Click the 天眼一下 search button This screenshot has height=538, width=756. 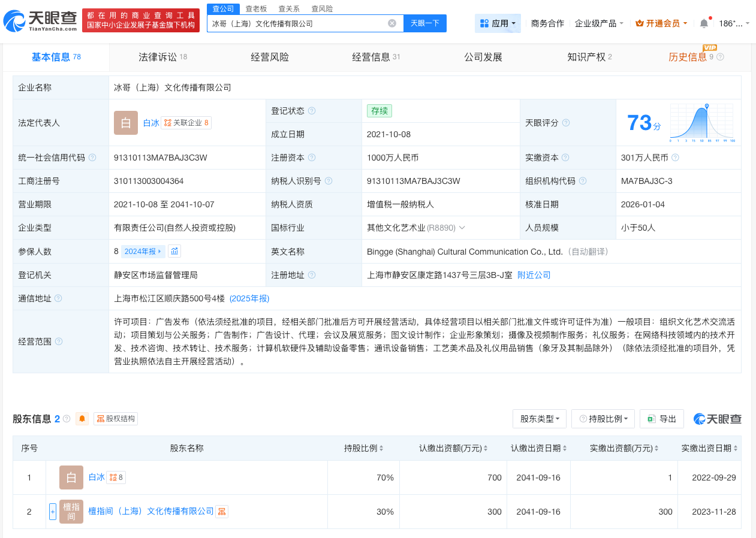(x=425, y=23)
